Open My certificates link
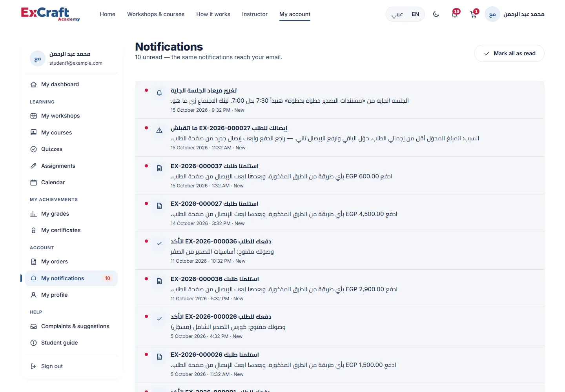 (71, 230)
